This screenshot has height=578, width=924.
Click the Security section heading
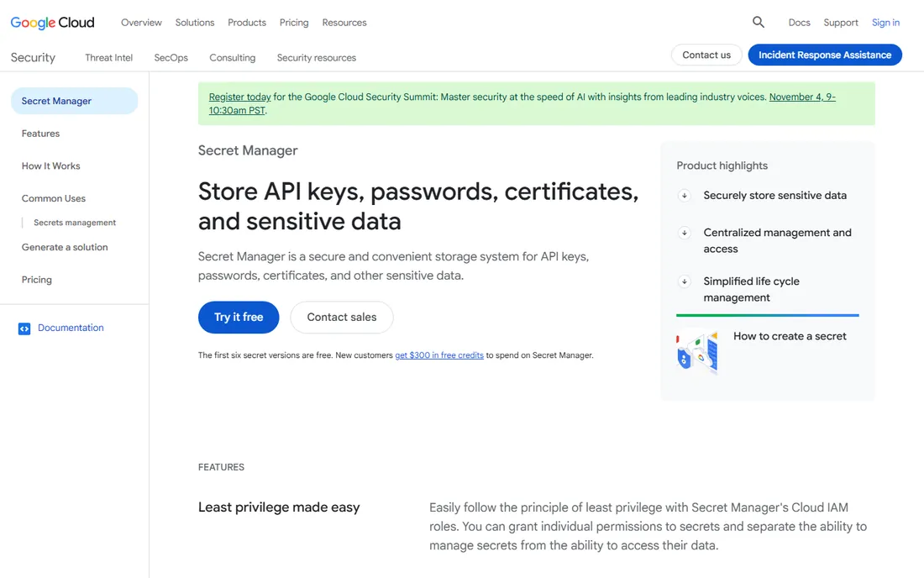33,57
